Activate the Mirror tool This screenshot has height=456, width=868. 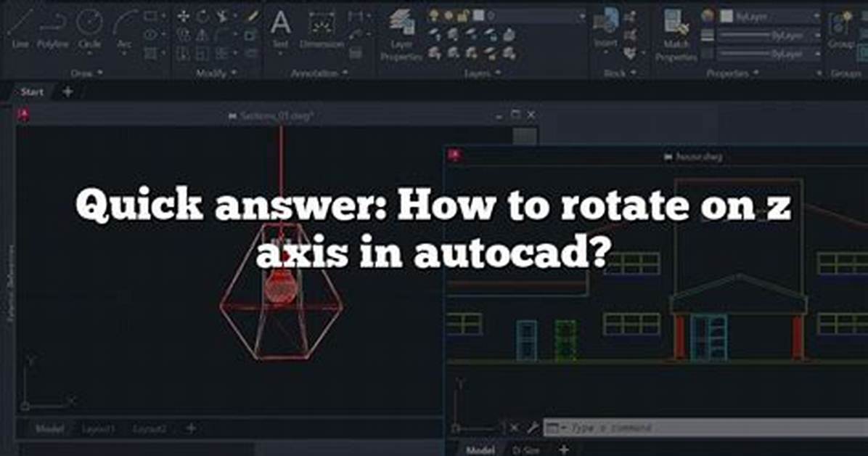click(x=202, y=35)
